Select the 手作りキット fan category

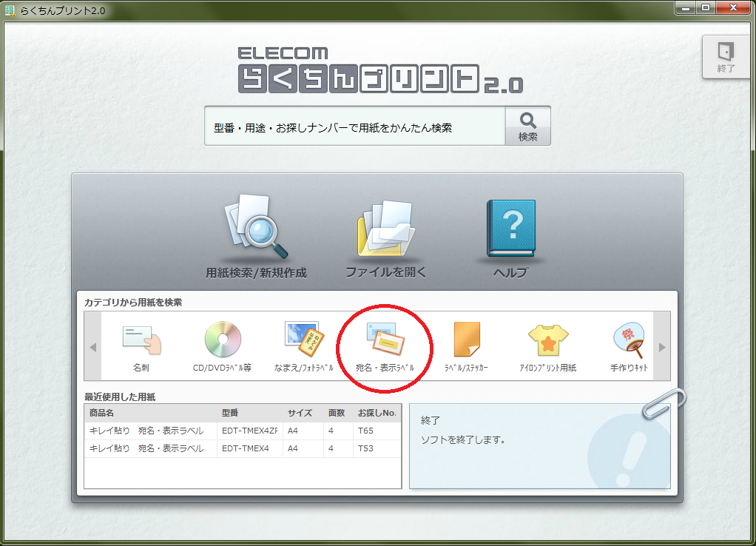(x=629, y=346)
